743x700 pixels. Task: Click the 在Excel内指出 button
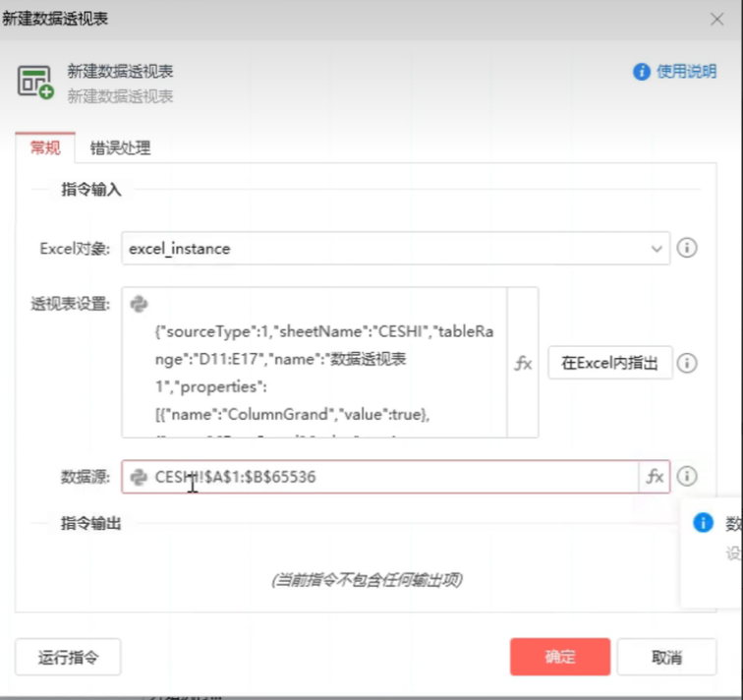[610, 363]
